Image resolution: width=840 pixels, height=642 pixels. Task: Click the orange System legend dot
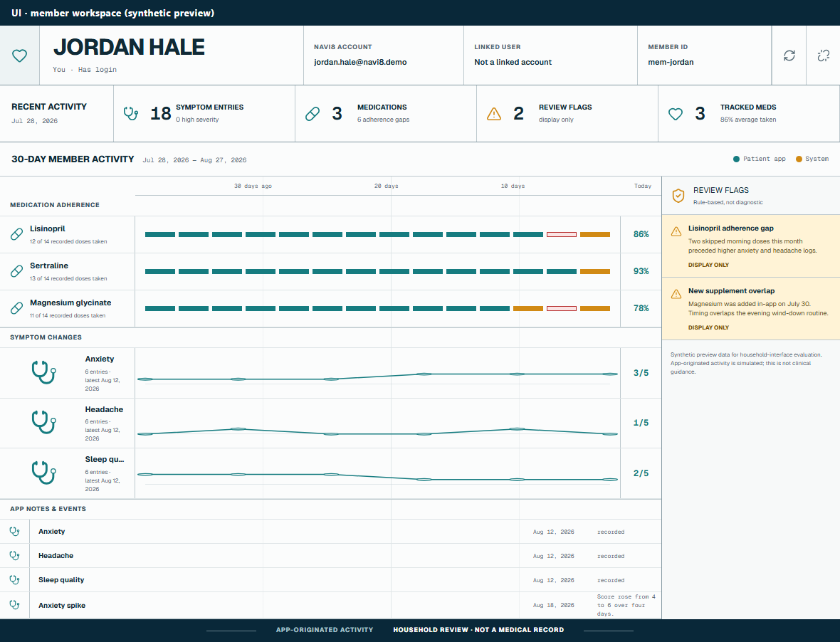click(799, 159)
